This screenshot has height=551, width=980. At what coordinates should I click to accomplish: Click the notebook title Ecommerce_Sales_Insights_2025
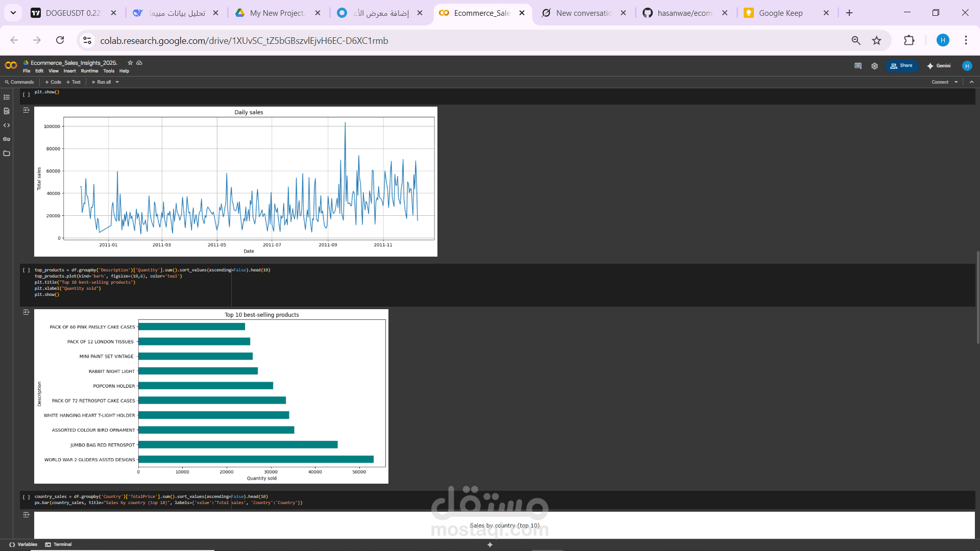click(74, 63)
